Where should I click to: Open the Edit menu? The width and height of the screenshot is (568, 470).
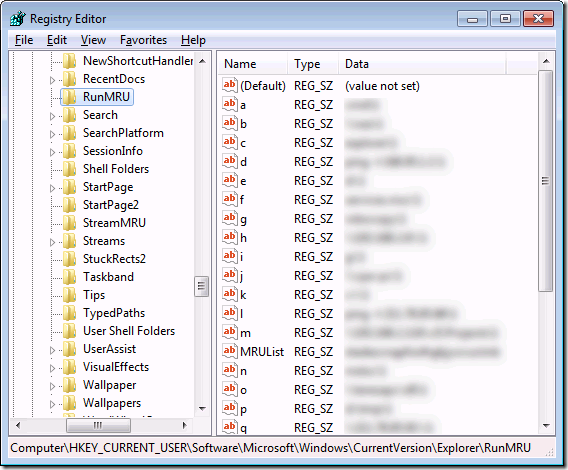(57, 40)
